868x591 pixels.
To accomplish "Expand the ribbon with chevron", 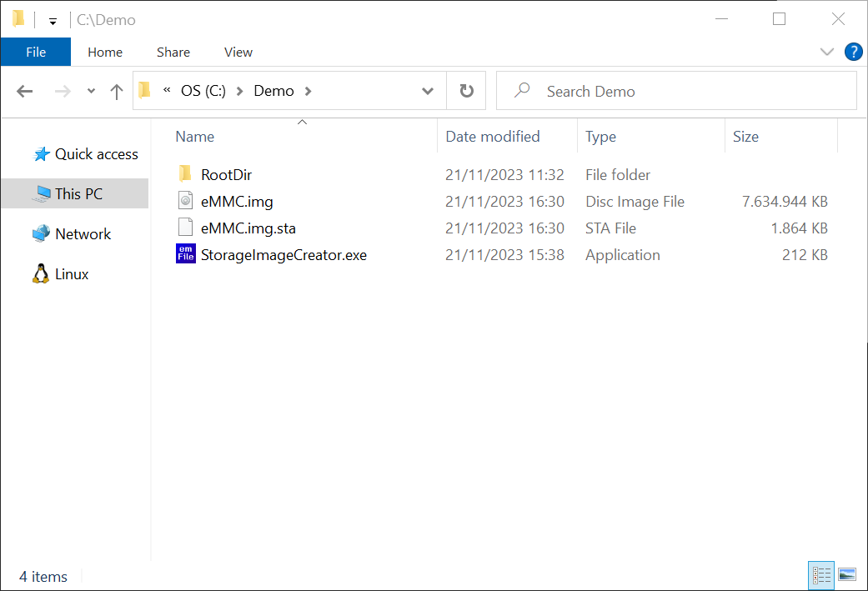I will [x=826, y=52].
